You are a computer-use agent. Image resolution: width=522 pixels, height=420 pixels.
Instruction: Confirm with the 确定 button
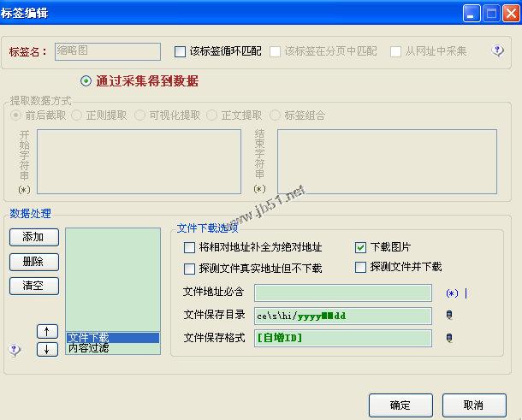click(400, 405)
